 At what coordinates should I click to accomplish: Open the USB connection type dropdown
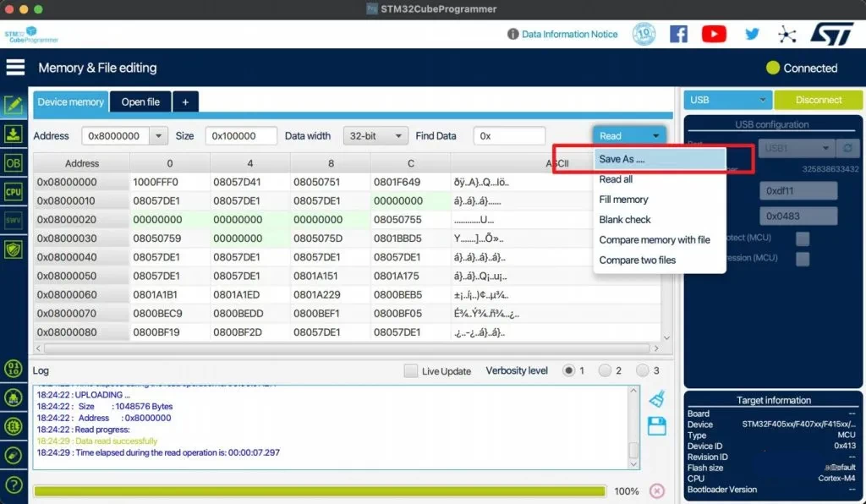point(728,100)
